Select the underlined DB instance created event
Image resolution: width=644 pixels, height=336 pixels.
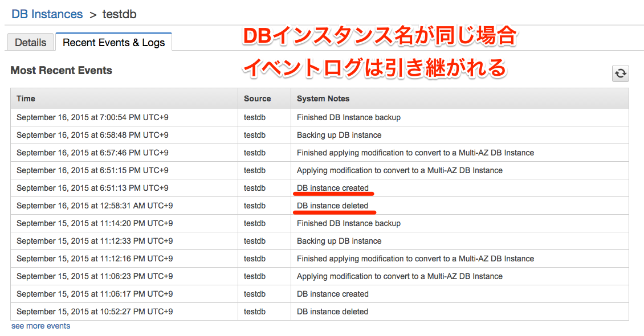click(x=333, y=187)
